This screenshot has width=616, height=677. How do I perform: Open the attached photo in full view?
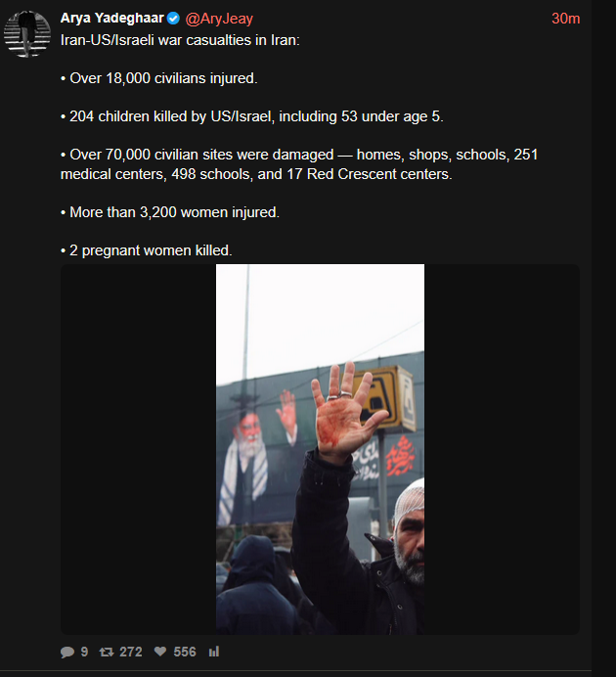(320, 449)
